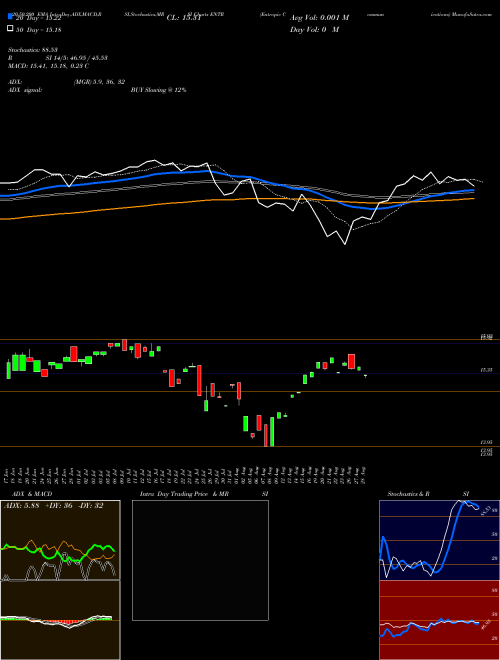This screenshot has height=660, width=500.
Task: Select the '20 Day = 15.22' legend text
Action: point(38,18)
